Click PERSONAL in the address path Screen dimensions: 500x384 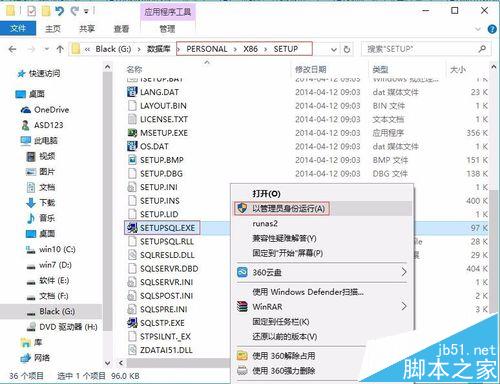(x=207, y=49)
